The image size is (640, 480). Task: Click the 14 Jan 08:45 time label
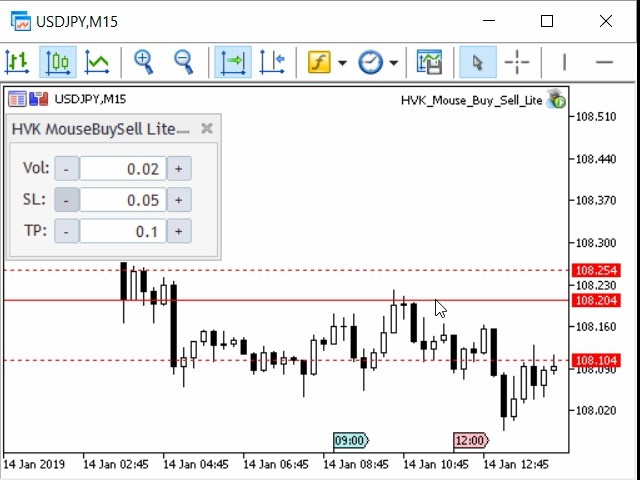(356, 464)
